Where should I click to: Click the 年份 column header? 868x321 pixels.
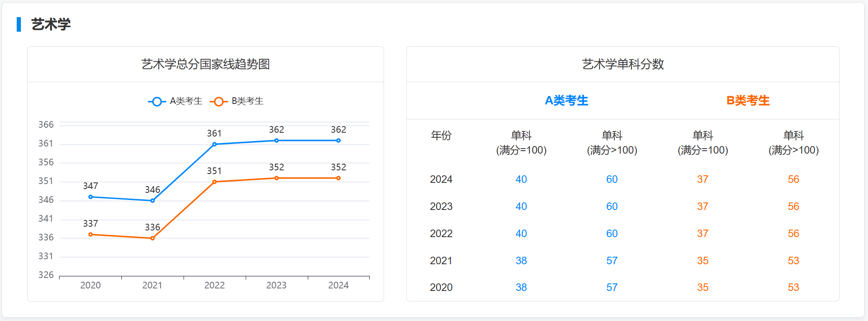point(441,136)
